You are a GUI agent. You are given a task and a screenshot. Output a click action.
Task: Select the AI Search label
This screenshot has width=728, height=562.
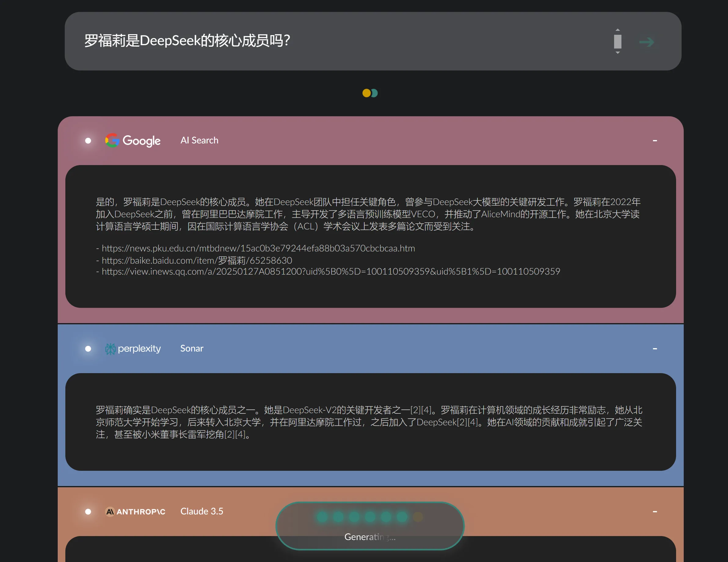point(199,140)
